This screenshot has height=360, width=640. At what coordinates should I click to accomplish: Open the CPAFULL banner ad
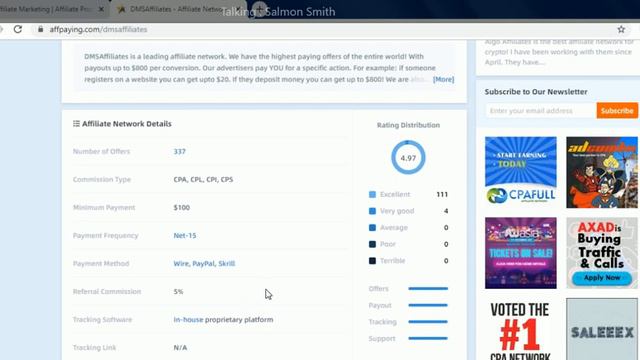(520, 172)
